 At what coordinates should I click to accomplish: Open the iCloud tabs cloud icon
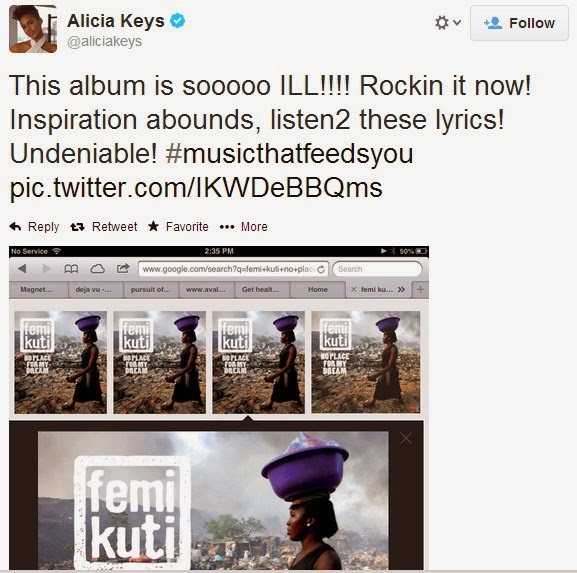[x=97, y=269]
